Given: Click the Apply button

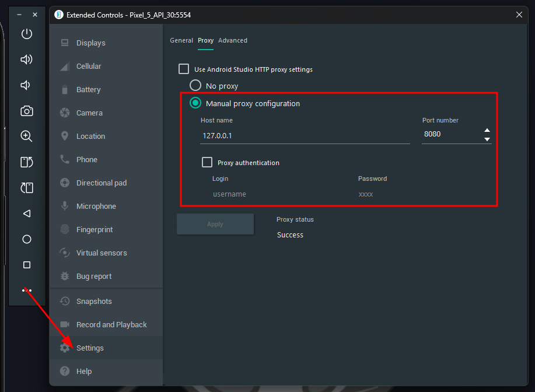Looking at the screenshot, I should pos(215,224).
